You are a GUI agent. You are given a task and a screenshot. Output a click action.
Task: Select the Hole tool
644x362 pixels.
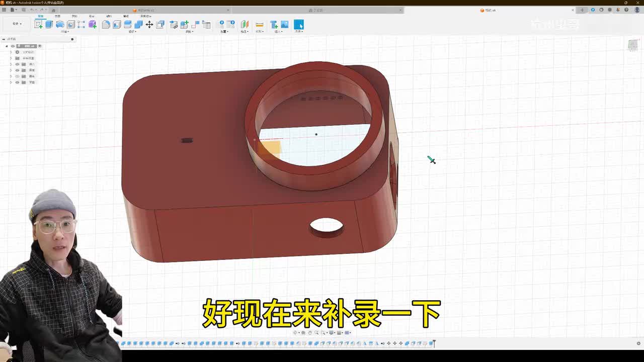[x=71, y=24]
